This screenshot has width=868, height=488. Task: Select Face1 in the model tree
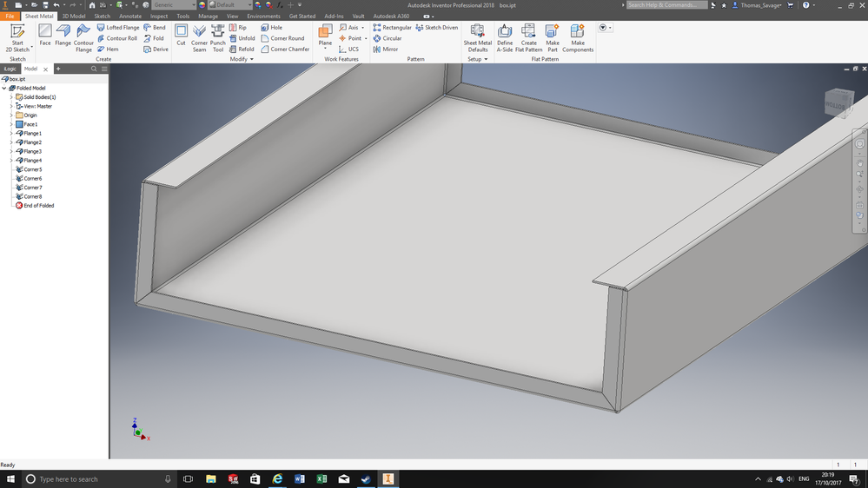pos(30,124)
